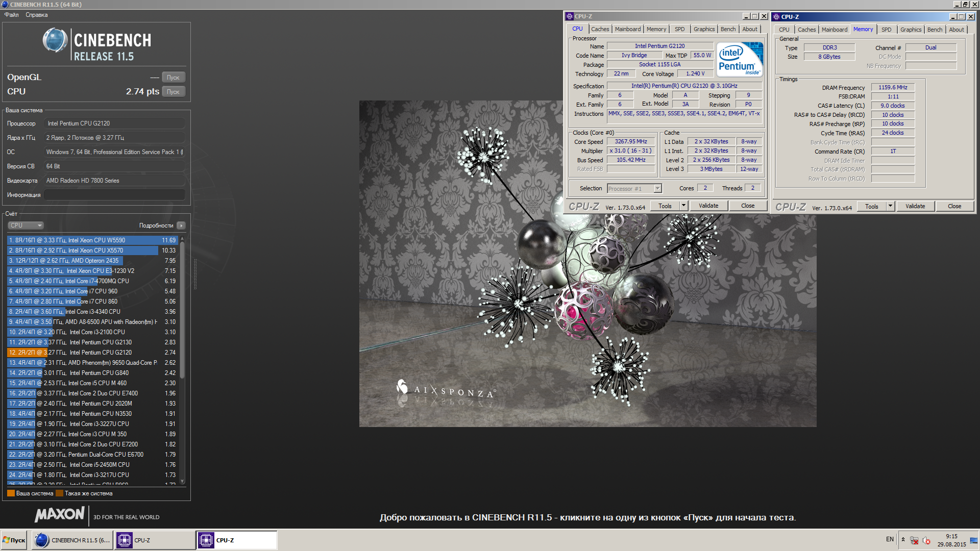
Task: Click the DRAM Frequency value 1159.6 MHz
Action: coord(893,87)
